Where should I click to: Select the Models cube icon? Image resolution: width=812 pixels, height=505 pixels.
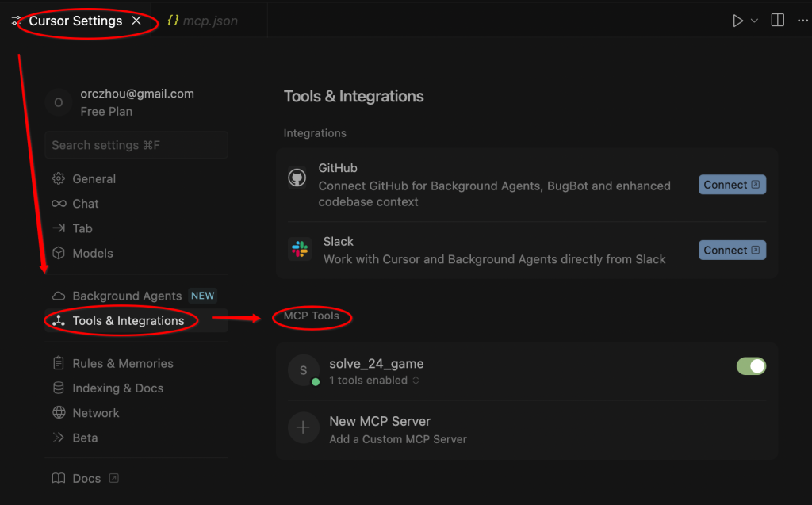[58, 253]
